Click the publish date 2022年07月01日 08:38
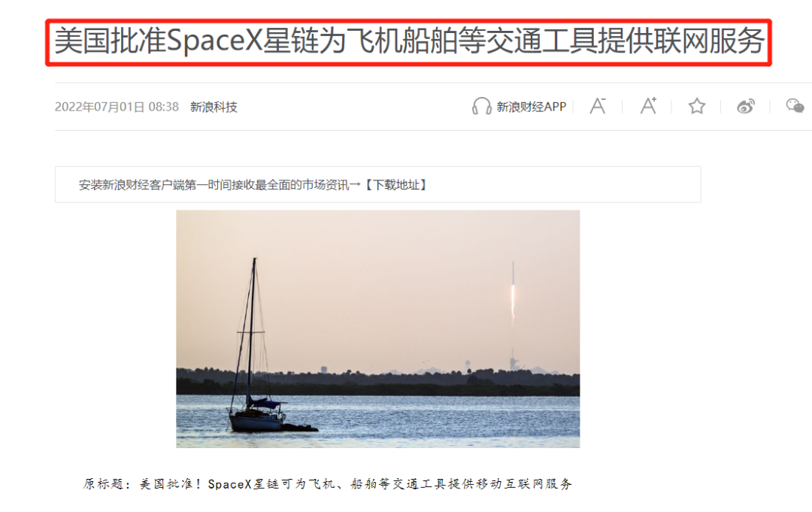 tap(117, 107)
